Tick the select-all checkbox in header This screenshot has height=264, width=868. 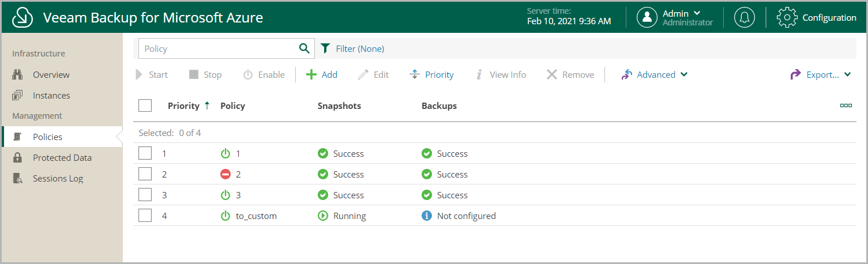(145, 105)
